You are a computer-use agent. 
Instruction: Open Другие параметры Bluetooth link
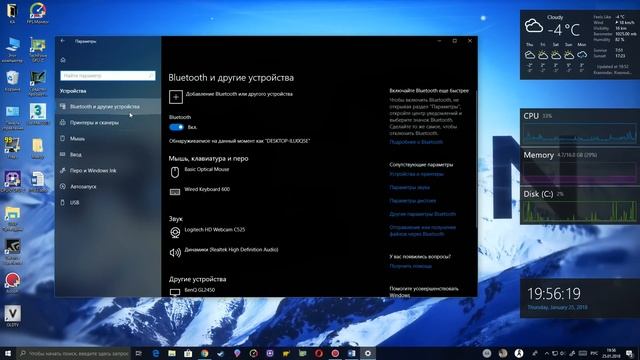(x=422, y=214)
